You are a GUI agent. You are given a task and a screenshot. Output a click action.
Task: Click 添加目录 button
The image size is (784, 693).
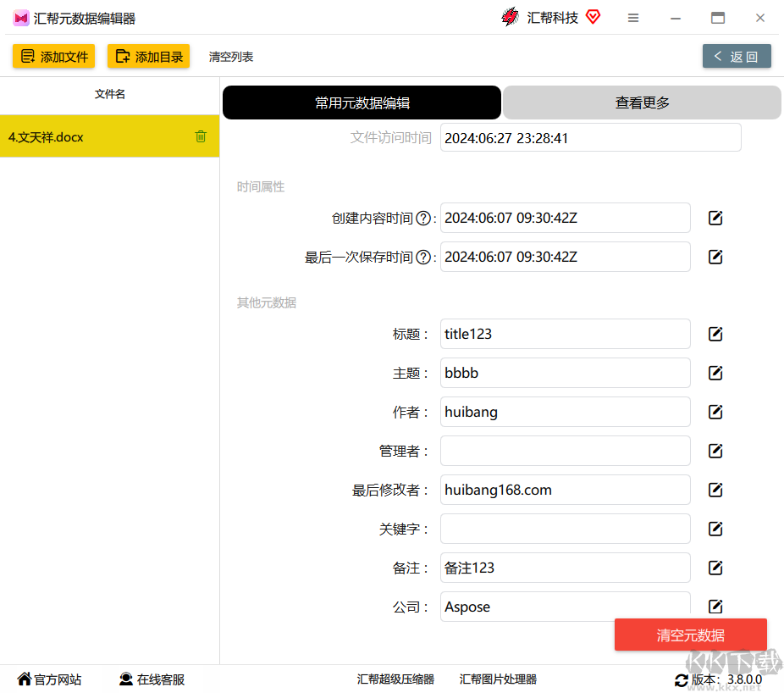[x=148, y=57]
